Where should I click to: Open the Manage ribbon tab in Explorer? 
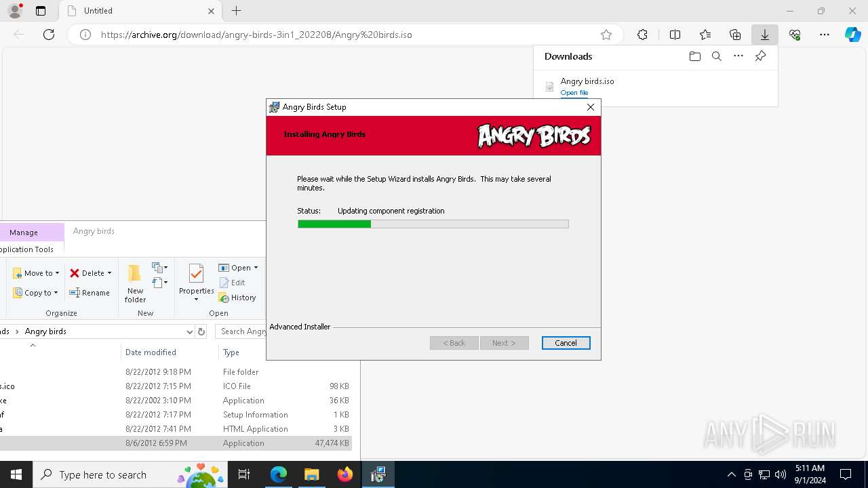[x=24, y=232]
